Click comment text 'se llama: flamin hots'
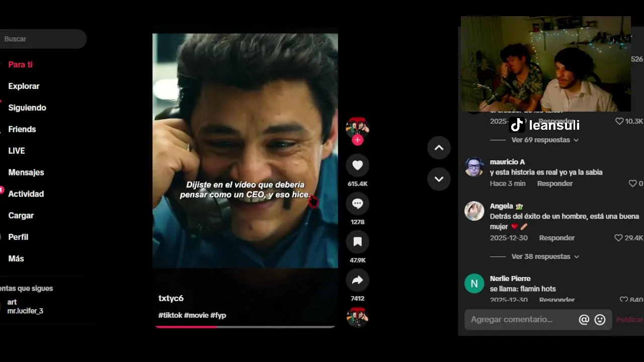Viewport: 644px width, 362px height. click(x=523, y=289)
